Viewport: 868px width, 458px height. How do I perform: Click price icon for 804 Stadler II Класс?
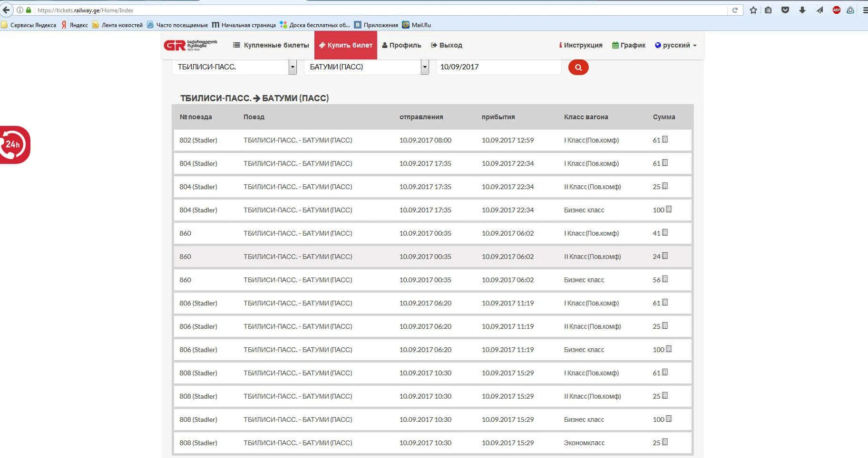[665, 186]
